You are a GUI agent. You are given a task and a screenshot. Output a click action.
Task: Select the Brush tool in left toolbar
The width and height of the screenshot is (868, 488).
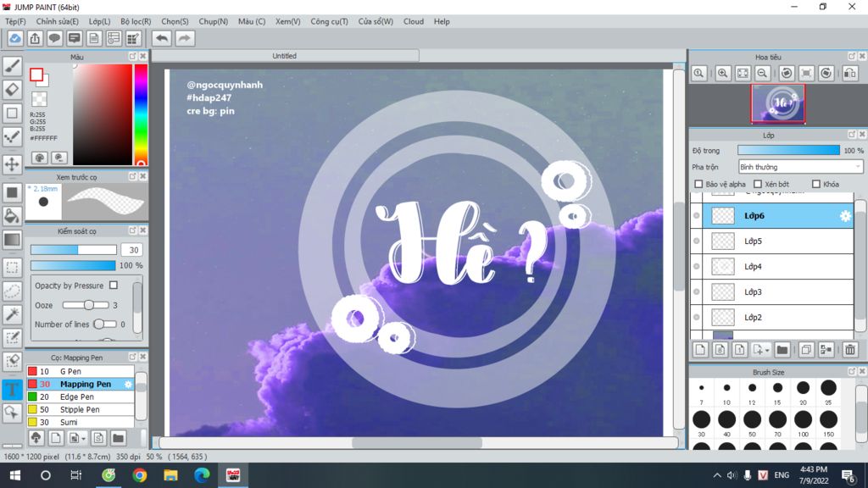coord(12,66)
